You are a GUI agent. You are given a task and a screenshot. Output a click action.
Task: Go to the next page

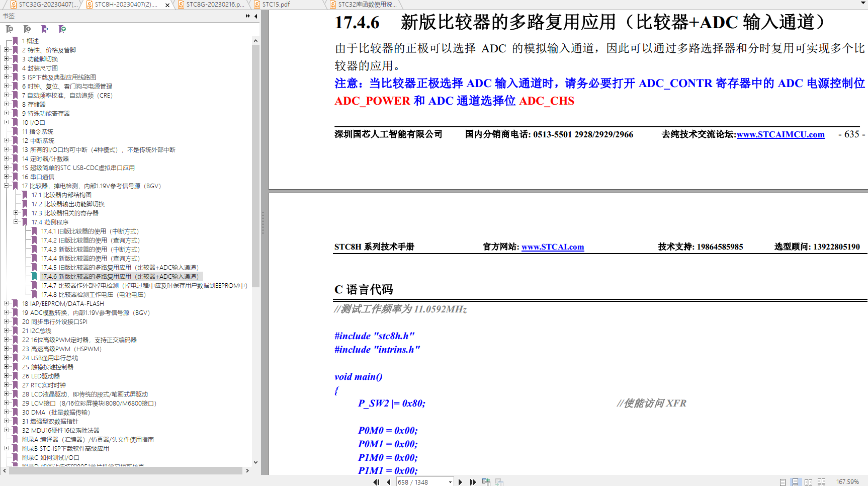pyautogui.click(x=460, y=482)
